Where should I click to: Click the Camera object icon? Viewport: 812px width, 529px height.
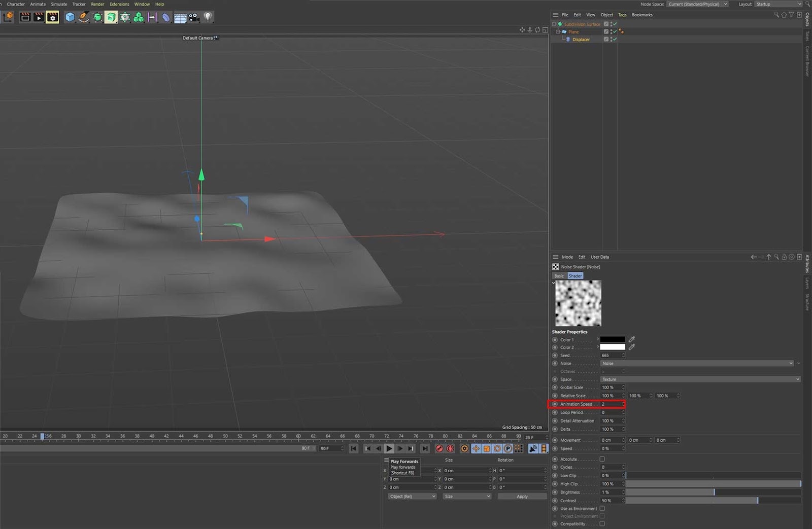coord(194,17)
